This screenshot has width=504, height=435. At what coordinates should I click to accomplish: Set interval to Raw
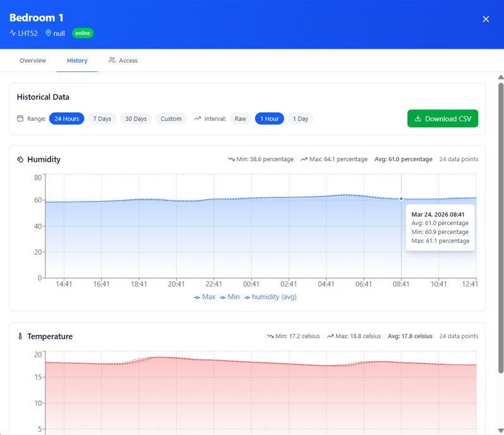(x=240, y=118)
